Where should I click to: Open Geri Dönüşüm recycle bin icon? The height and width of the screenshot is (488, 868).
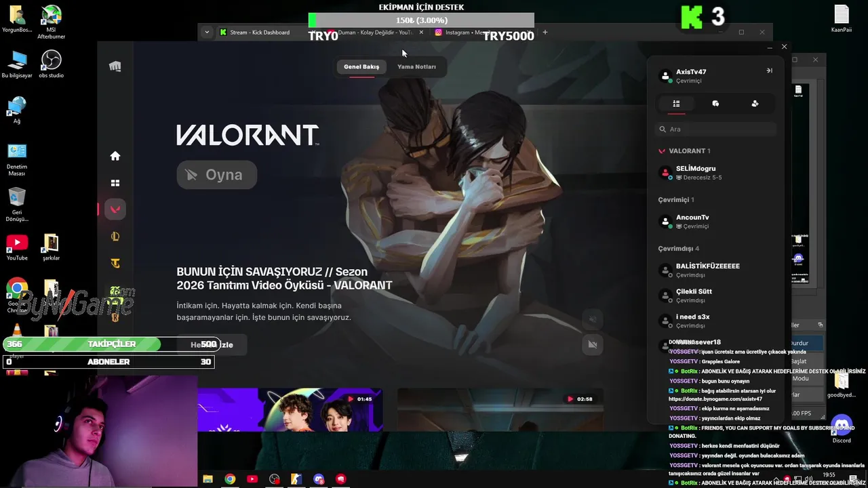(x=17, y=204)
